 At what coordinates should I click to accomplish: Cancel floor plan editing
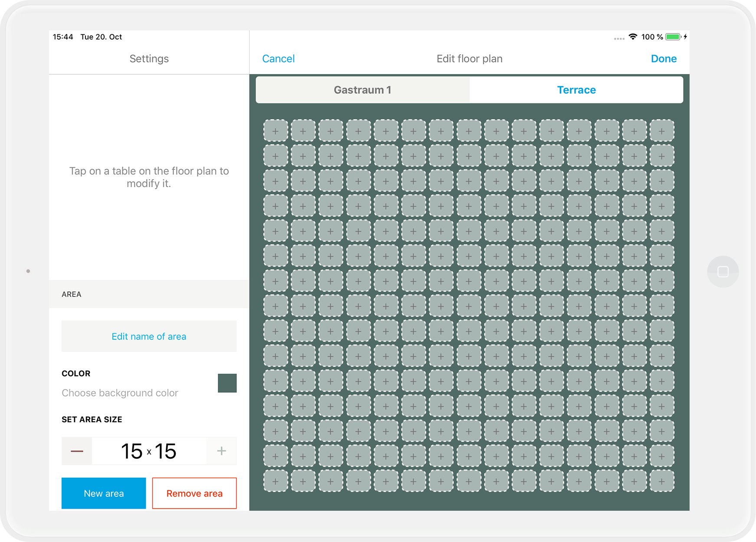[278, 59]
